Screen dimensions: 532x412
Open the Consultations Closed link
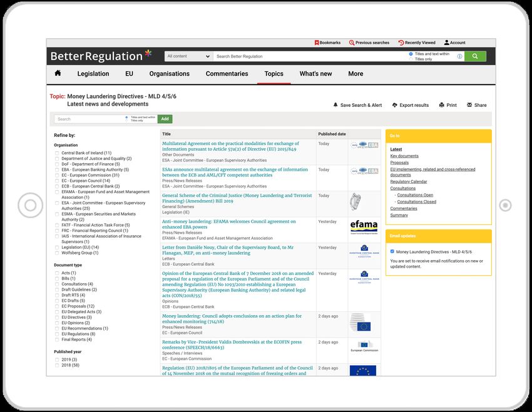coord(417,202)
